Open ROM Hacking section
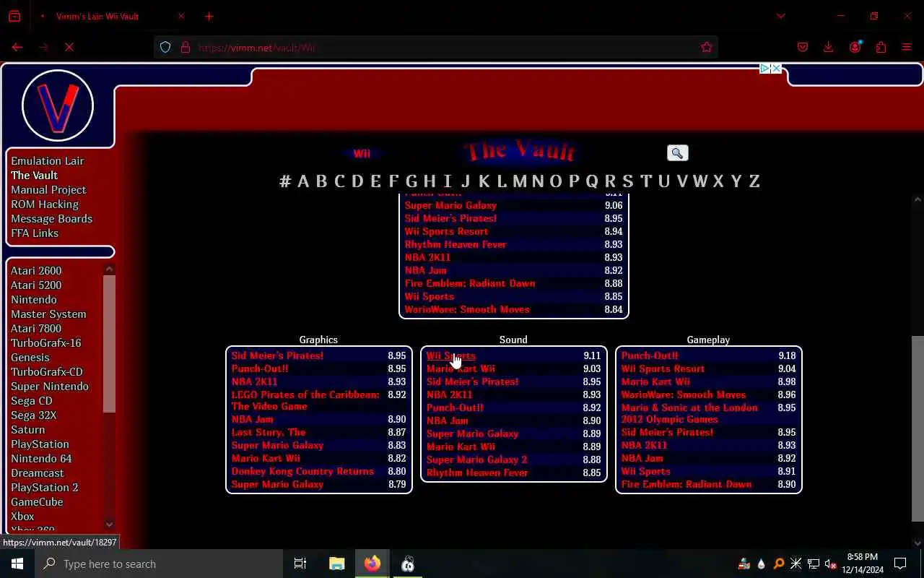Screen dimensions: 924x578 pyautogui.click(x=45, y=204)
